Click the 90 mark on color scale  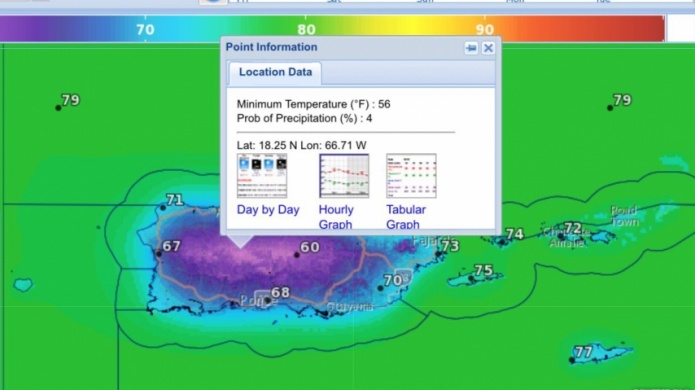[x=485, y=29]
